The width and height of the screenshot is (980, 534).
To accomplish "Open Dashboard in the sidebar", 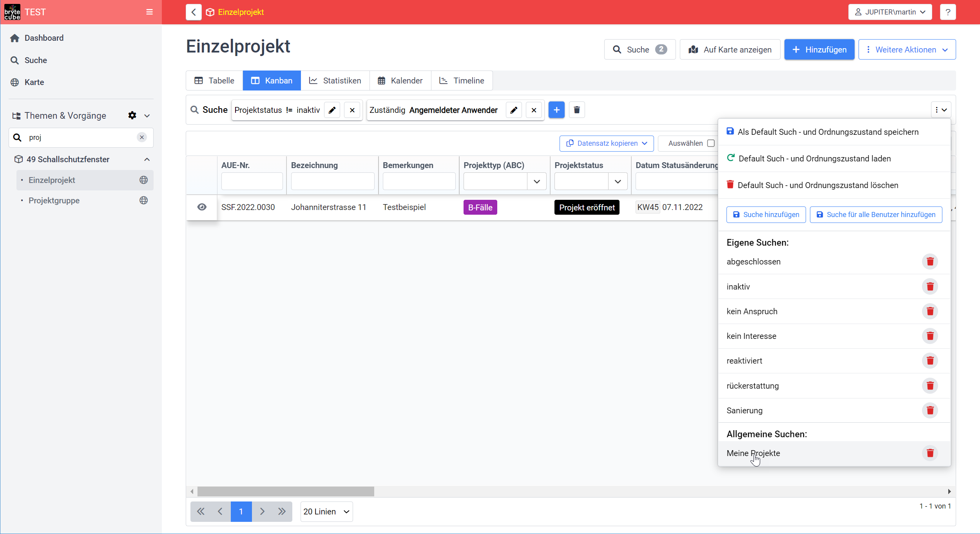I will [x=44, y=38].
